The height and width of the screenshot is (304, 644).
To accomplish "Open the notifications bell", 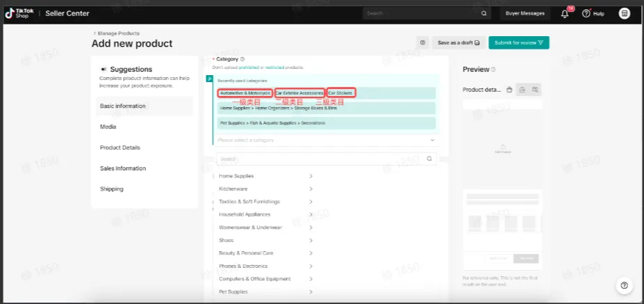I will pos(565,14).
